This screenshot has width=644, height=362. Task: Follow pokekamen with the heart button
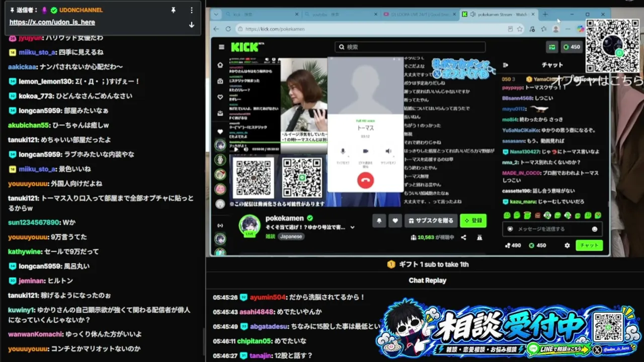[x=395, y=220]
